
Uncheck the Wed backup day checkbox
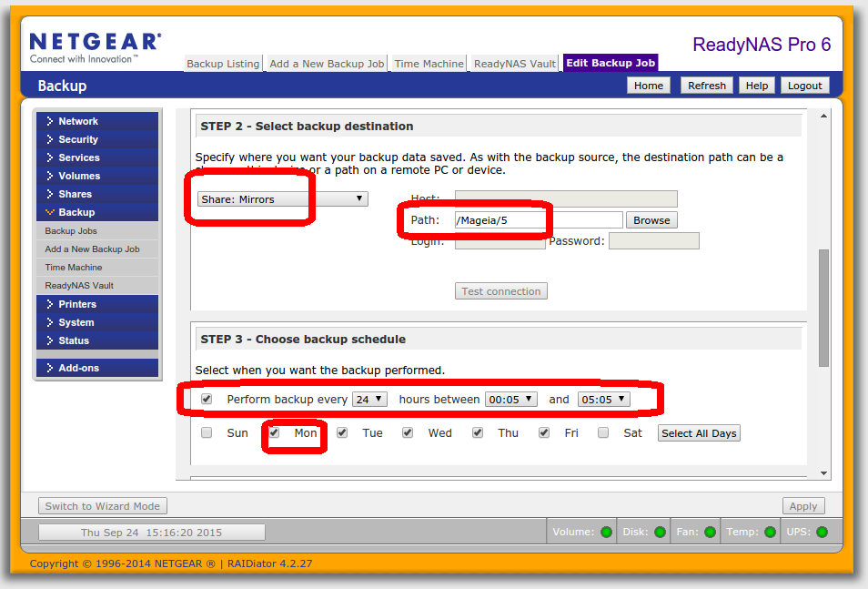pos(408,432)
